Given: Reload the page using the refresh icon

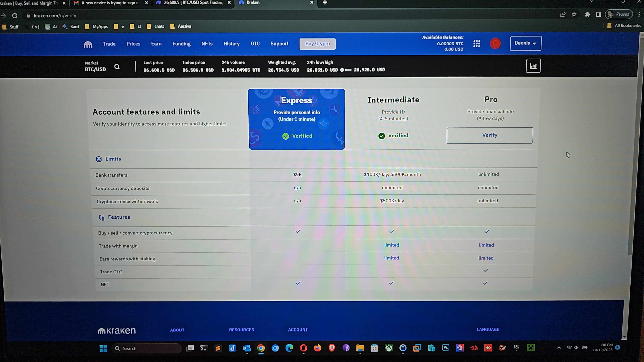Looking at the screenshot, I should (15, 16).
